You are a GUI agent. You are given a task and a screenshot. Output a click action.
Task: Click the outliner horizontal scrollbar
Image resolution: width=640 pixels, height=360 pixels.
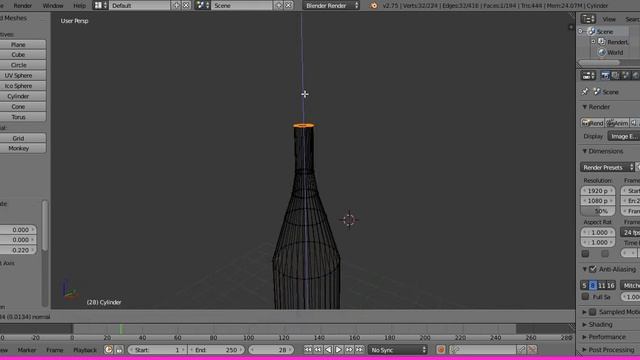click(599, 62)
